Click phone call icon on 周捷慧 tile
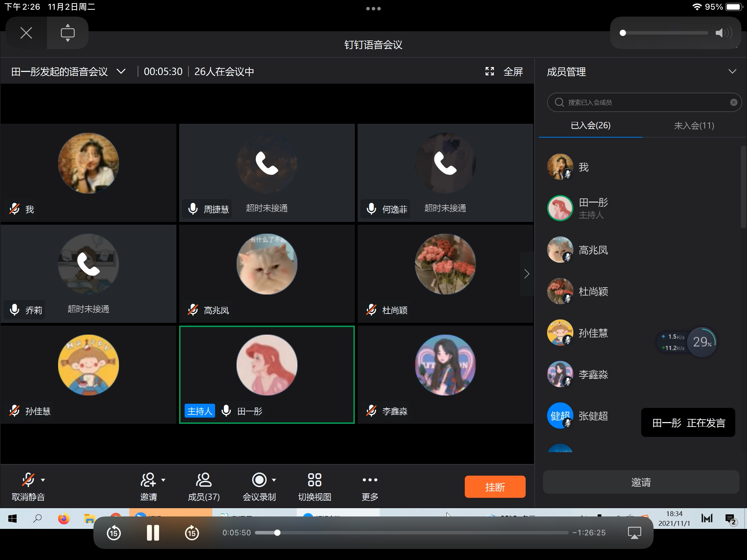The width and height of the screenshot is (747, 560). pyautogui.click(x=267, y=163)
